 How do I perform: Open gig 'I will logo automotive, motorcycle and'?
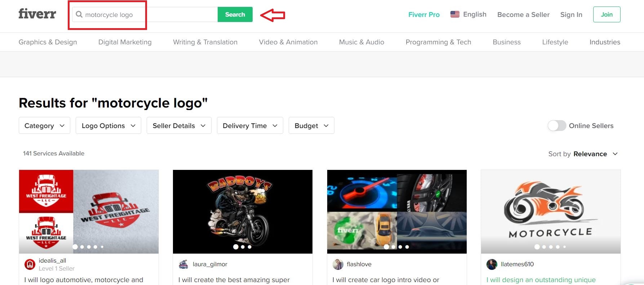84,280
